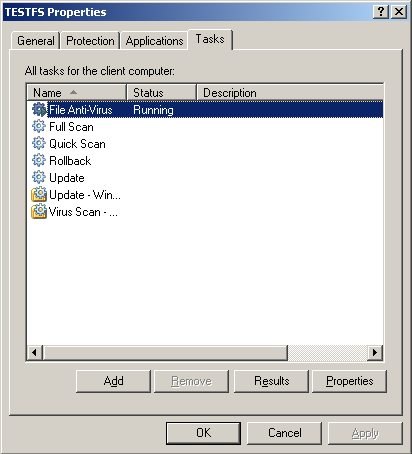
Task: Click the Rollback task gear icon
Action: coord(39,161)
